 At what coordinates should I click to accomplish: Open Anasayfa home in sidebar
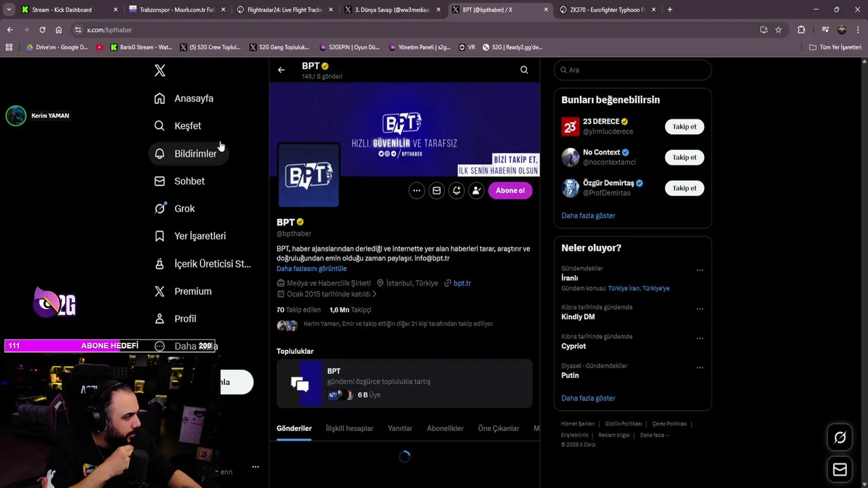coord(184,98)
